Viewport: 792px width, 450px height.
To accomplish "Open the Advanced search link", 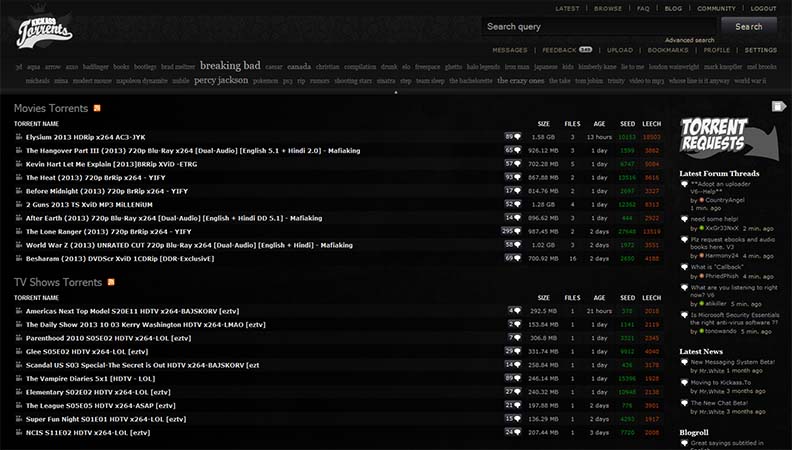I will [x=689, y=40].
